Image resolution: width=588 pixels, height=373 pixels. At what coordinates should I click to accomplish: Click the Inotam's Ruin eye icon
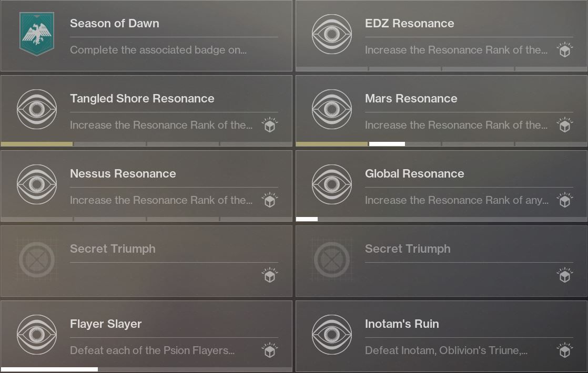[332, 335]
